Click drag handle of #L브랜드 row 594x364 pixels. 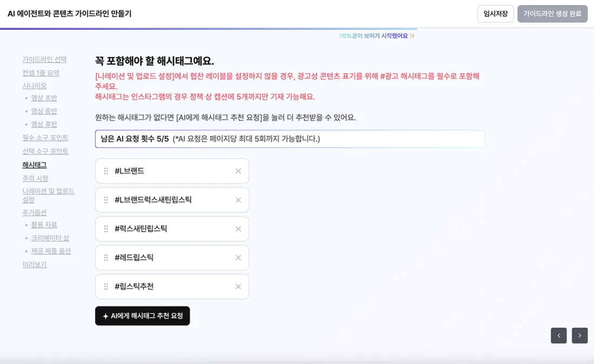point(106,171)
